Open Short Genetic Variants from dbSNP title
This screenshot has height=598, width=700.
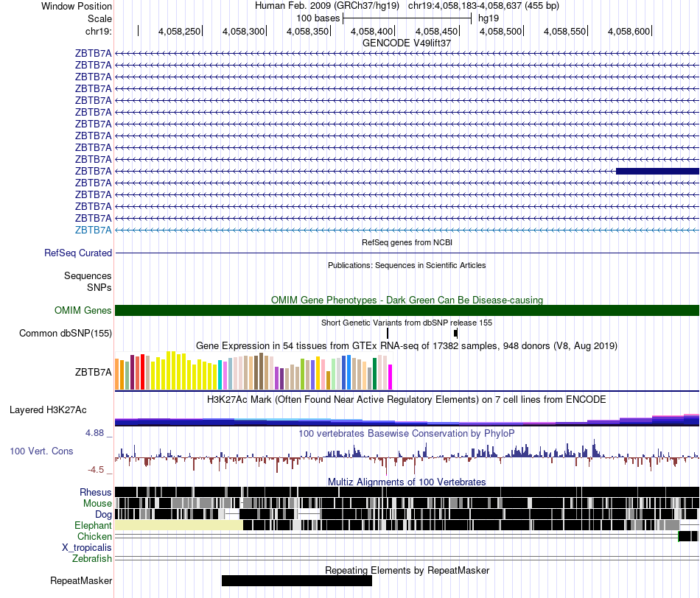pos(407,323)
